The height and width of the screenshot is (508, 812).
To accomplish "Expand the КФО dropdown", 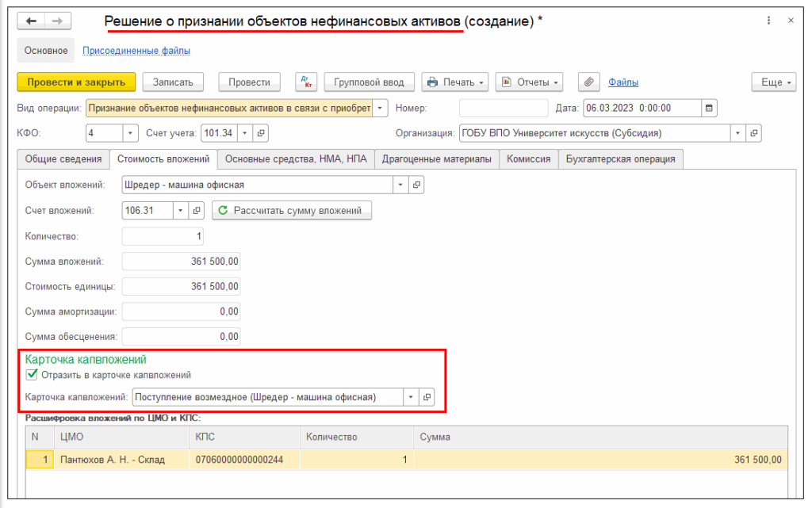I will [130, 133].
